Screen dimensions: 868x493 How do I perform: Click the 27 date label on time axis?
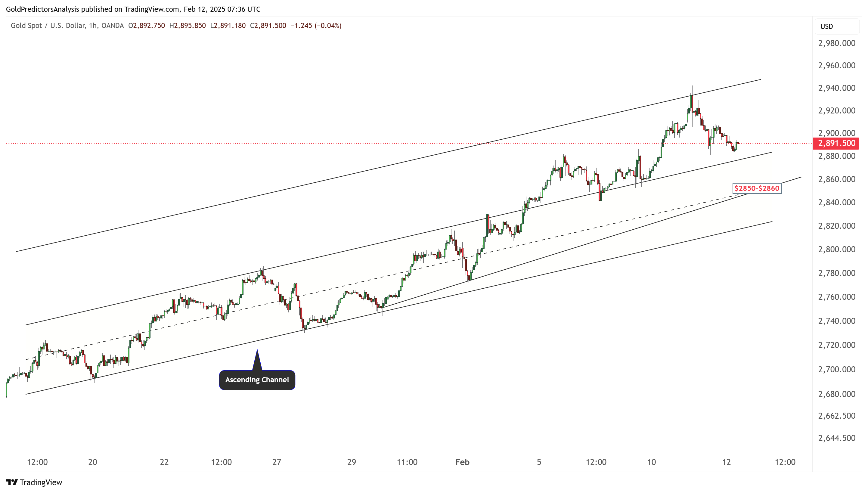pyautogui.click(x=277, y=462)
